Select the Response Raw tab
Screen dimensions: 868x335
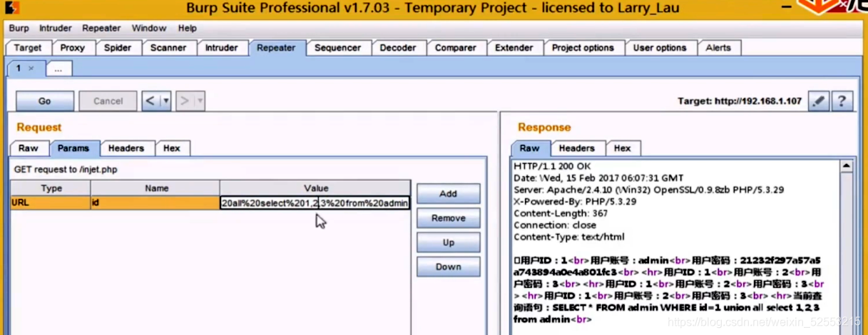click(530, 148)
